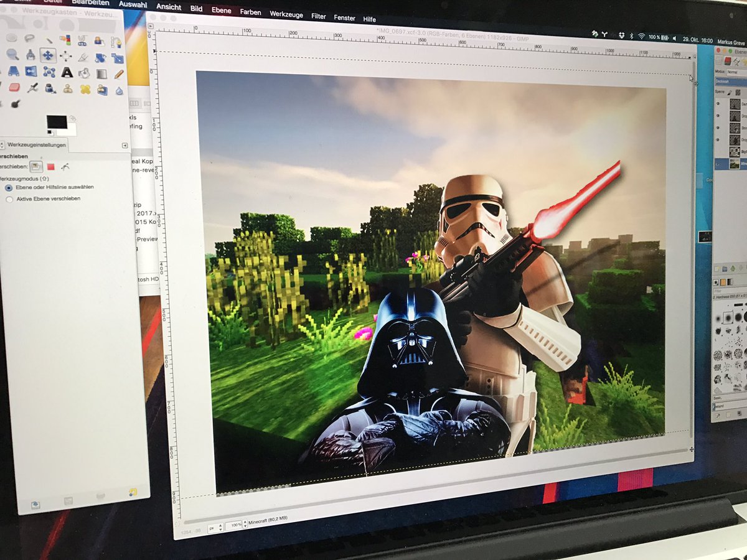Select the Ellipse Select tool
Screen dimensions: 747x560
[x=11, y=38]
